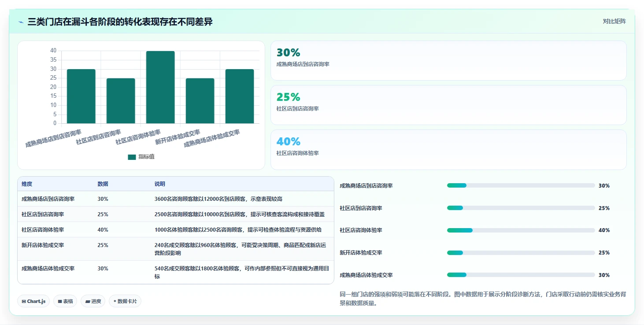Click the lightning icon beside the page title

pyautogui.click(x=21, y=22)
